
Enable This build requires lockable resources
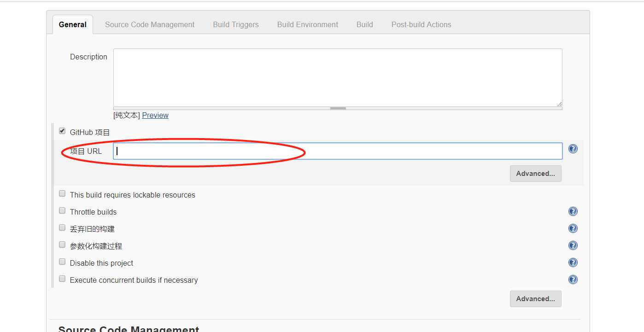click(x=62, y=194)
